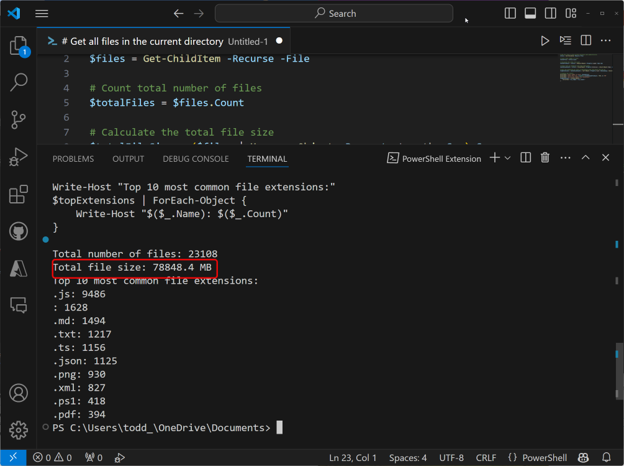Go back with the left arrow
The height and width of the screenshot is (466, 624).
178,14
